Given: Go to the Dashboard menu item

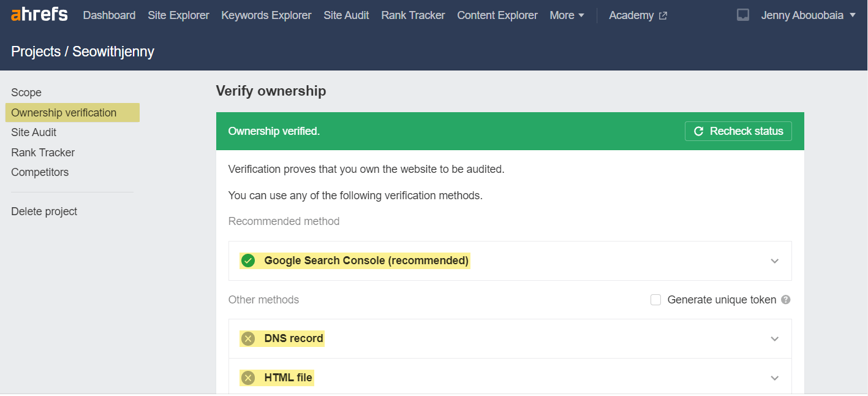Looking at the screenshot, I should coord(109,15).
